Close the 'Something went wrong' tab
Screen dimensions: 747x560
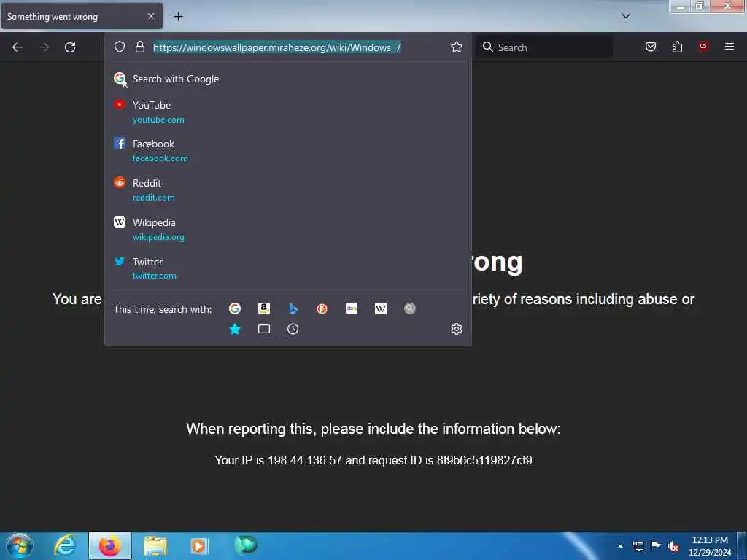[x=151, y=16]
